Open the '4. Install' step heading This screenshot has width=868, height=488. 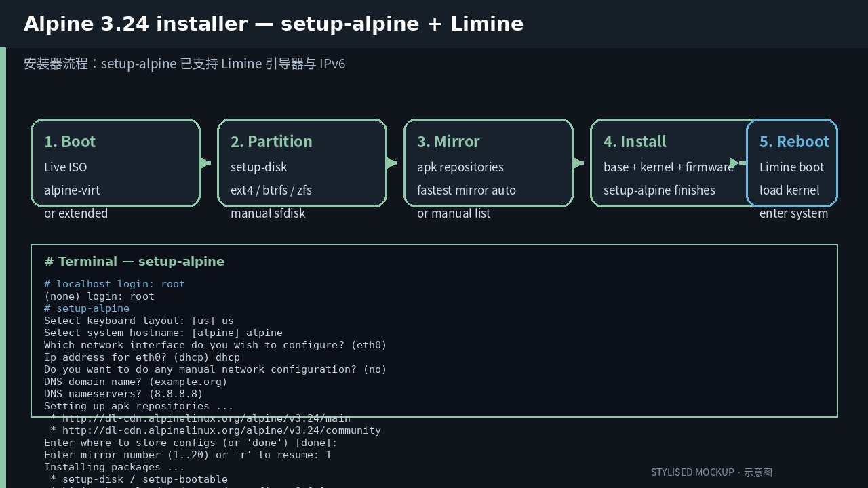tap(635, 142)
